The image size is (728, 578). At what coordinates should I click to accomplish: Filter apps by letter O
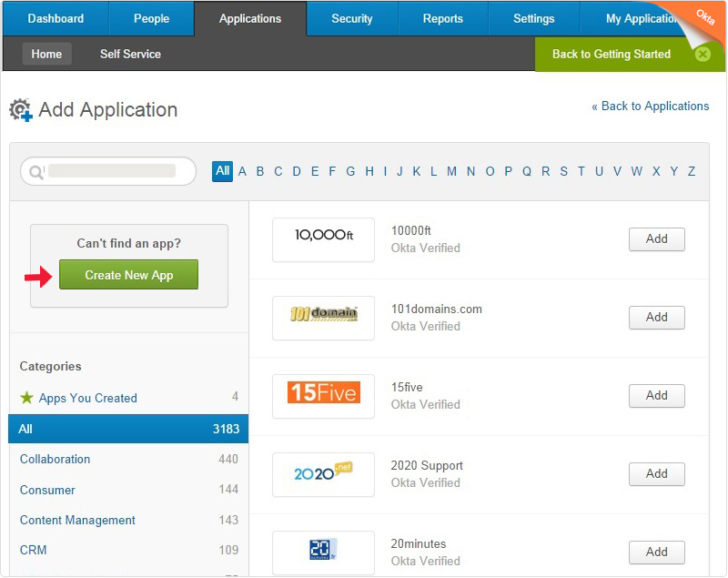pos(490,172)
